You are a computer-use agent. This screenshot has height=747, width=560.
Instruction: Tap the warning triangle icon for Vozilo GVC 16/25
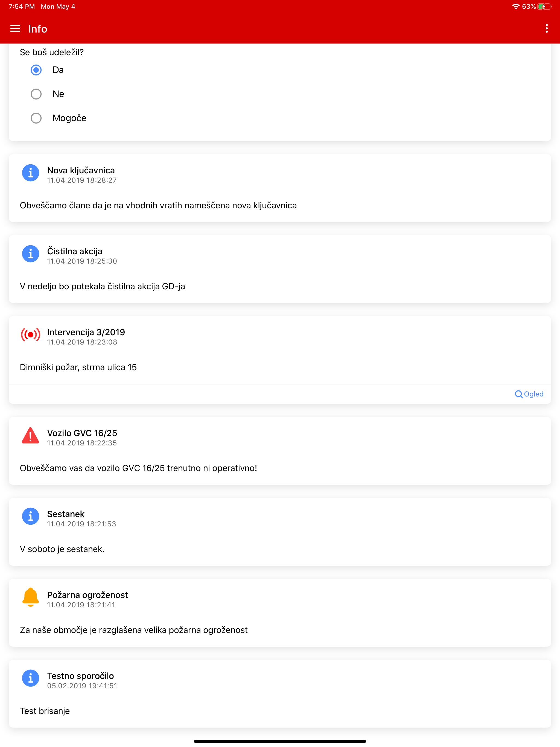coord(30,436)
